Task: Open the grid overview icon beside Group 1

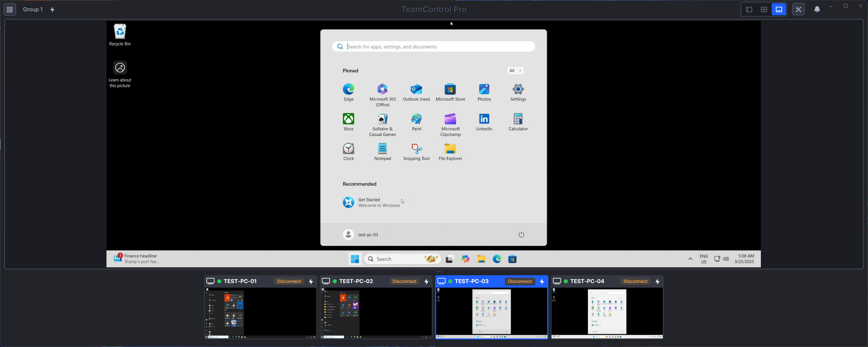Action: click(10, 9)
